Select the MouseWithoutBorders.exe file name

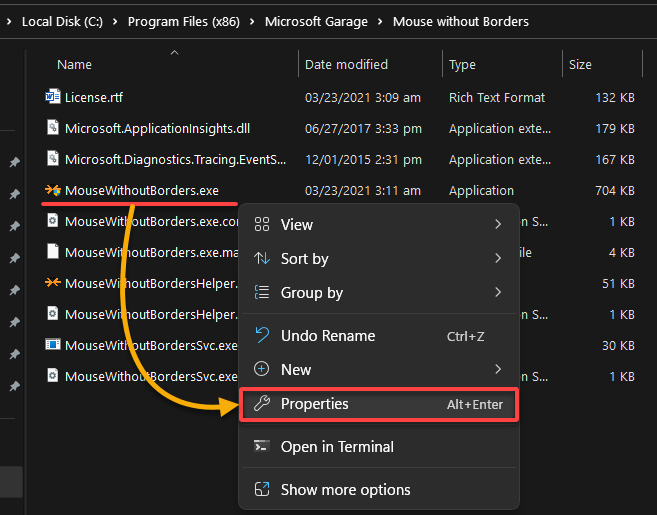pos(142,191)
